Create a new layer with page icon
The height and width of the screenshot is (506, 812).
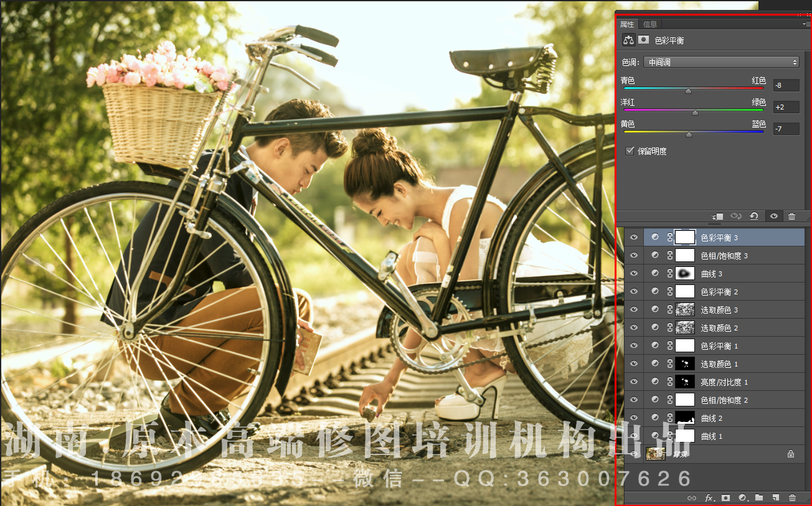point(775,498)
